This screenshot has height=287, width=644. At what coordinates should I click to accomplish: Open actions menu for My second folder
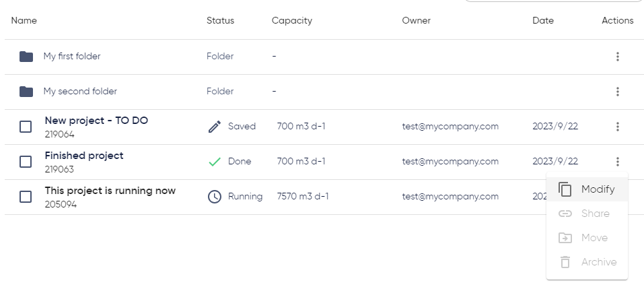(617, 92)
